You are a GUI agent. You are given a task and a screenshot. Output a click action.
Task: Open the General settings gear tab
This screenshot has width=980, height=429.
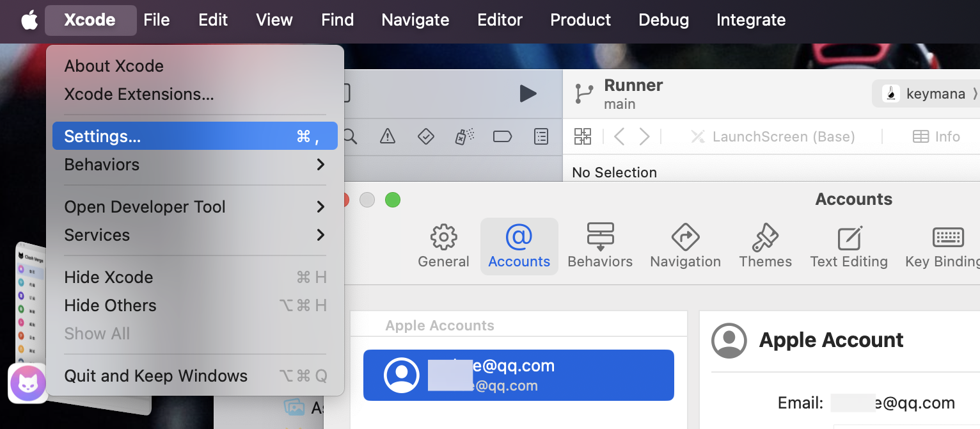coord(443,247)
